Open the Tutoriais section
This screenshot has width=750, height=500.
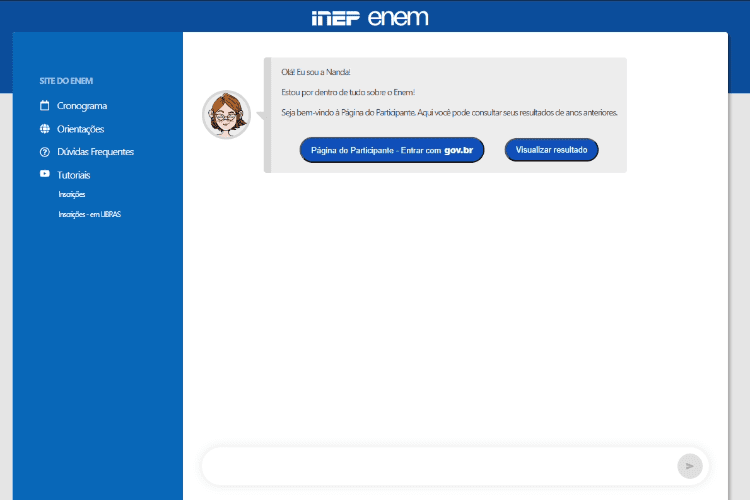(74, 175)
